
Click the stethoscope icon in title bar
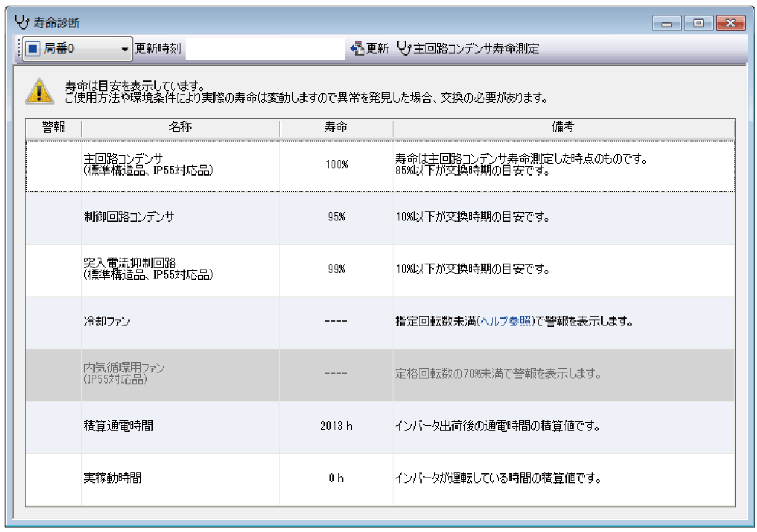[22, 23]
